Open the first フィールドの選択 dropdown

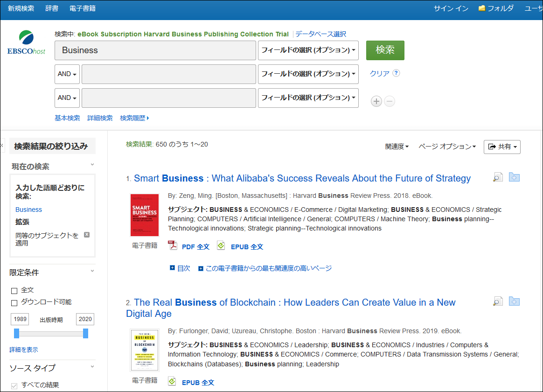pos(308,50)
